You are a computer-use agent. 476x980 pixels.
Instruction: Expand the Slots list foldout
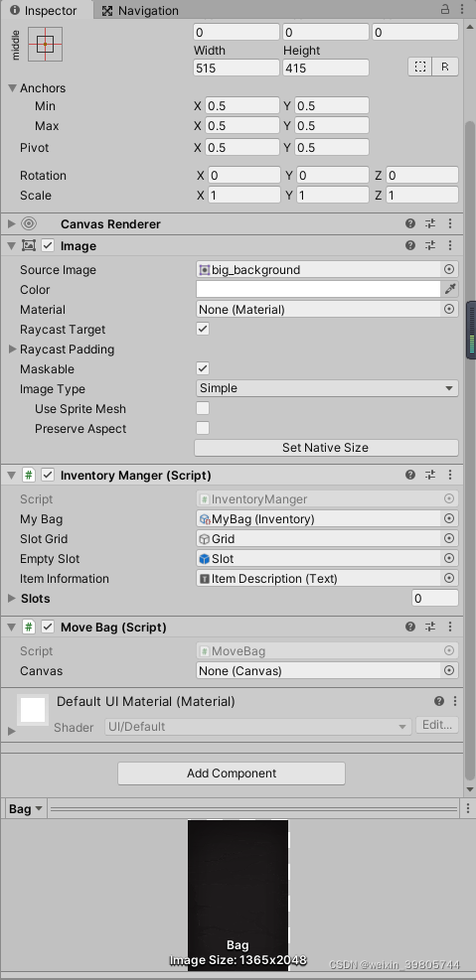click(x=12, y=598)
